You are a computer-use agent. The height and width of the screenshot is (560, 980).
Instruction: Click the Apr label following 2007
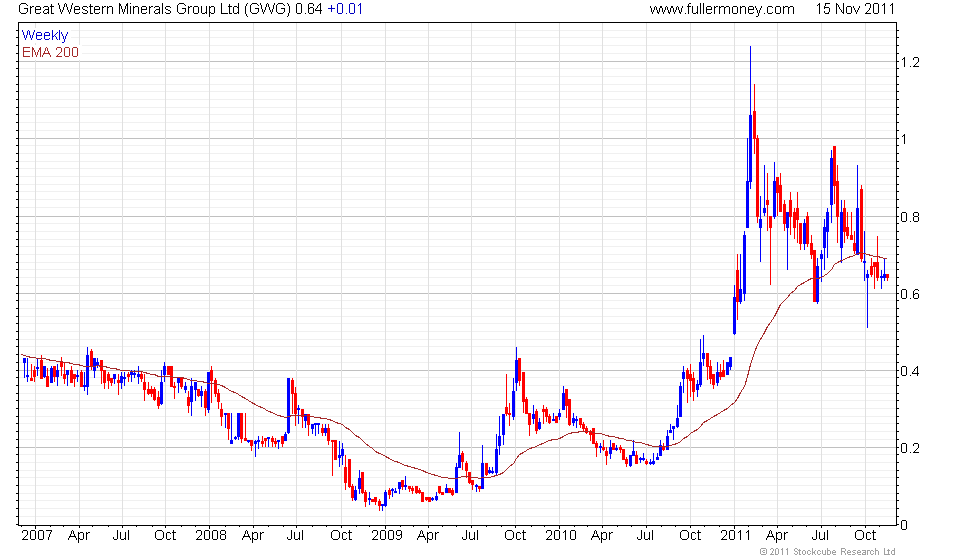point(79,536)
